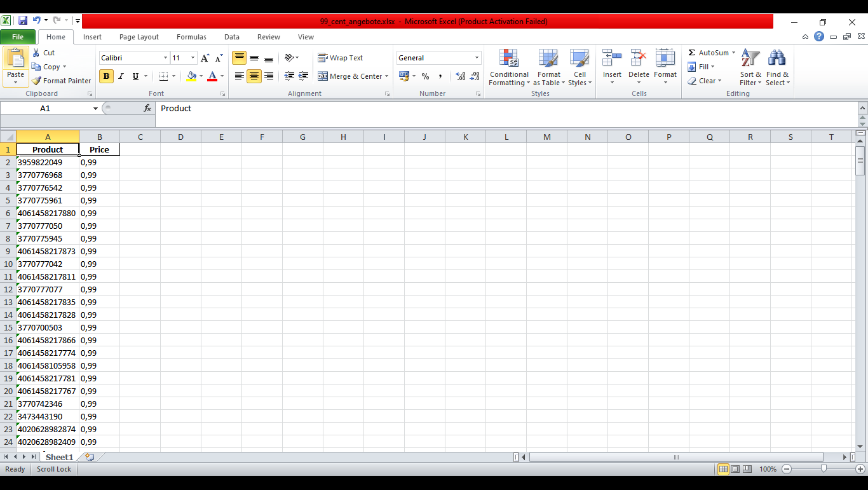Click the Paste clipboard icon
This screenshot has height=490, width=868.
tap(15, 58)
